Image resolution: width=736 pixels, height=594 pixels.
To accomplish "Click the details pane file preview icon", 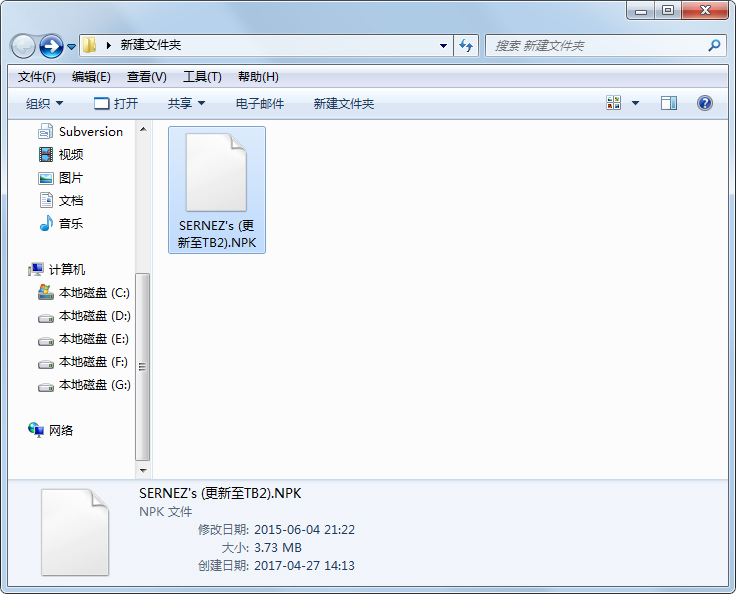I will [x=75, y=532].
